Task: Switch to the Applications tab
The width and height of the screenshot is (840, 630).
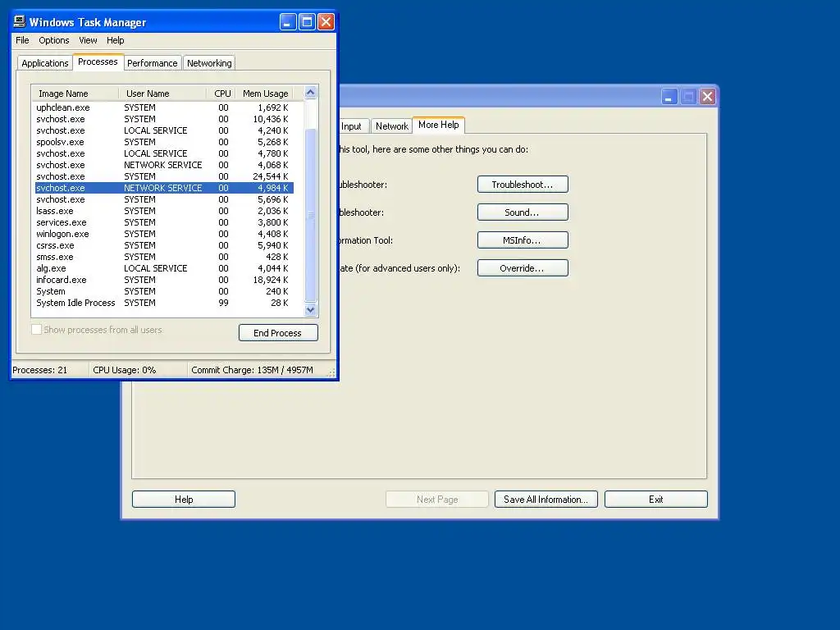Action: point(45,63)
